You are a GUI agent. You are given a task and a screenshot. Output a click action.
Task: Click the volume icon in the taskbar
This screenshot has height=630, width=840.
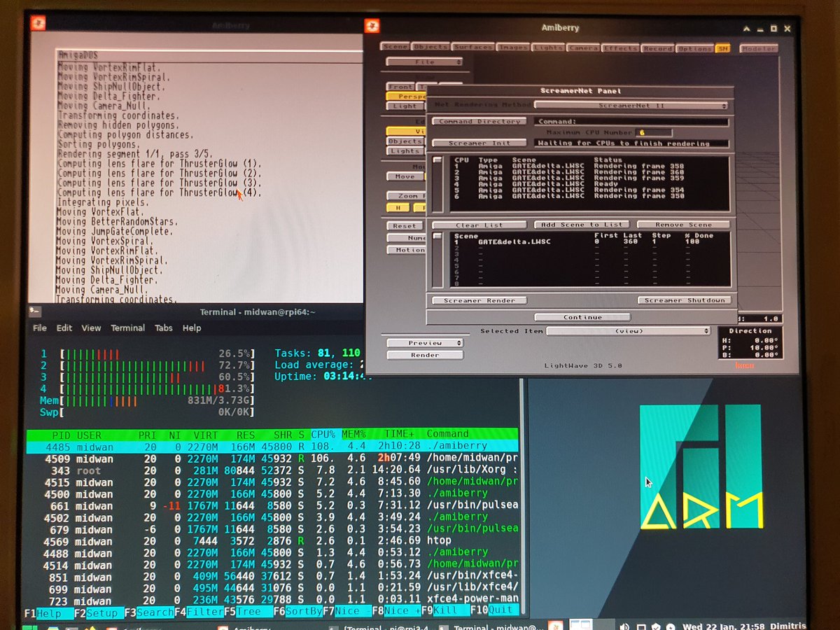tap(624, 626)
